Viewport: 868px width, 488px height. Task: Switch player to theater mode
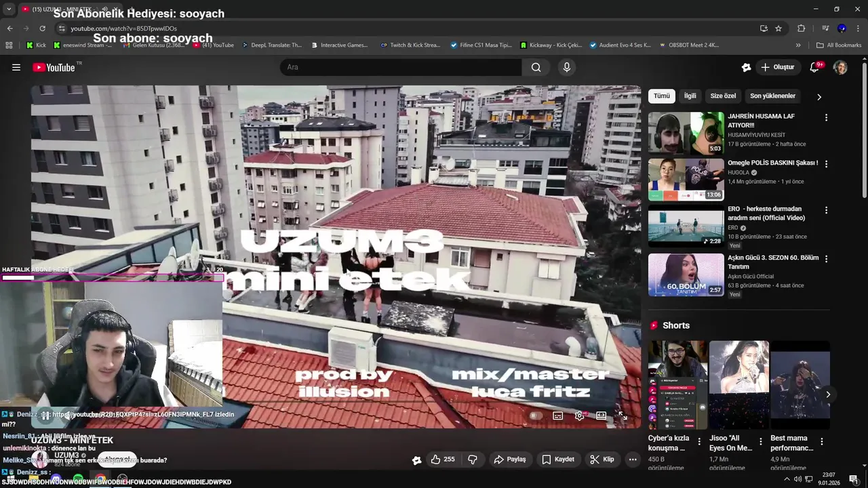point(601,415)
